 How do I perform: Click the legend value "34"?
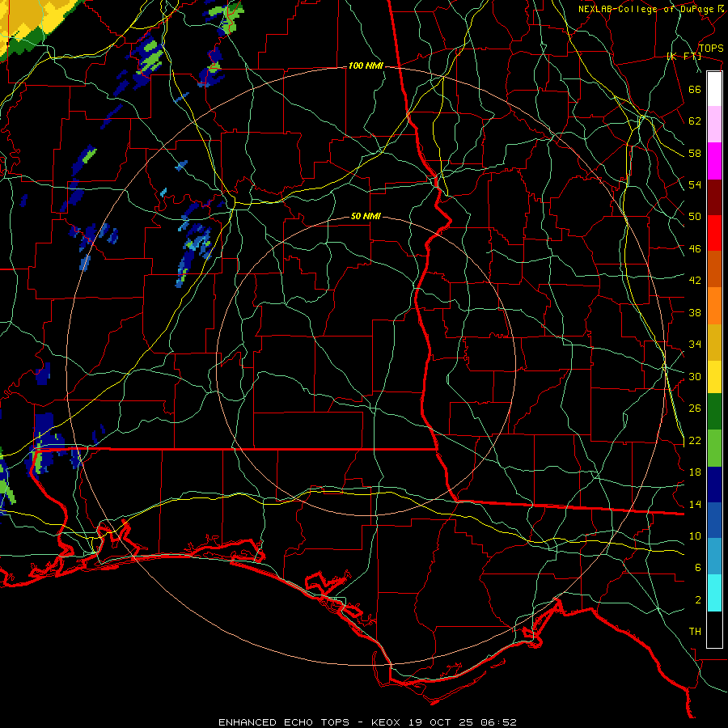(x=695, y=345)
